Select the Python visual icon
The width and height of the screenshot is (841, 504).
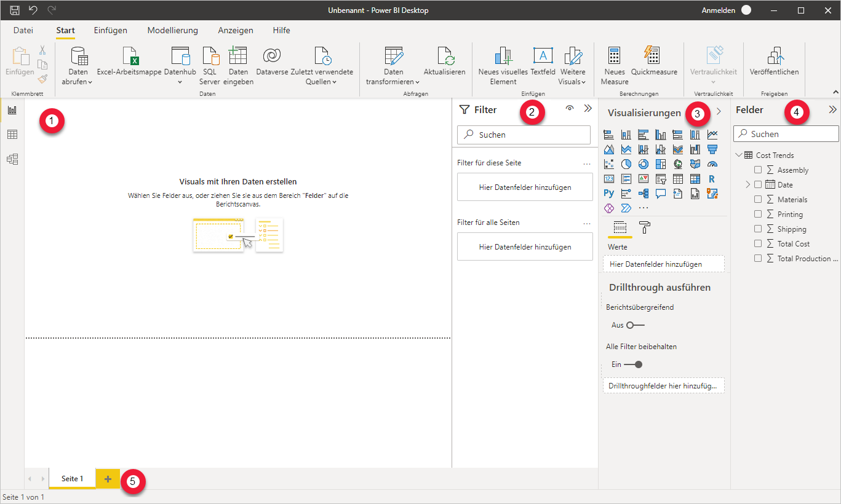pos(608,194)
